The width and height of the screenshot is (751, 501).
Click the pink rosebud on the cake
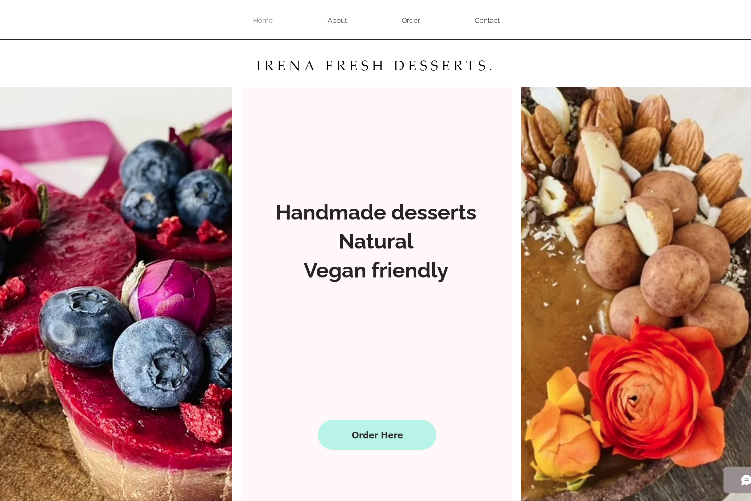[171, 294]
